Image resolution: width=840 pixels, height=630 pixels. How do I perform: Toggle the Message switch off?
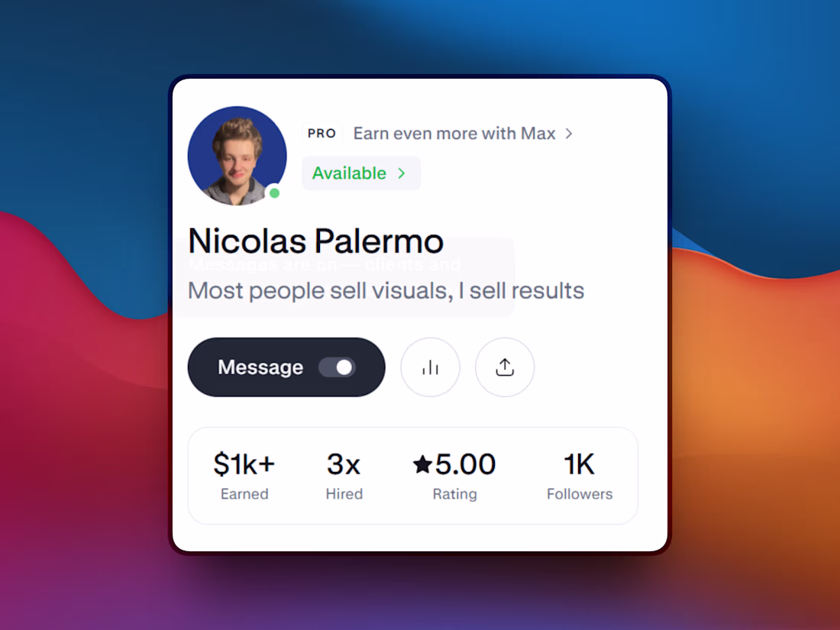tap(337, 367)
